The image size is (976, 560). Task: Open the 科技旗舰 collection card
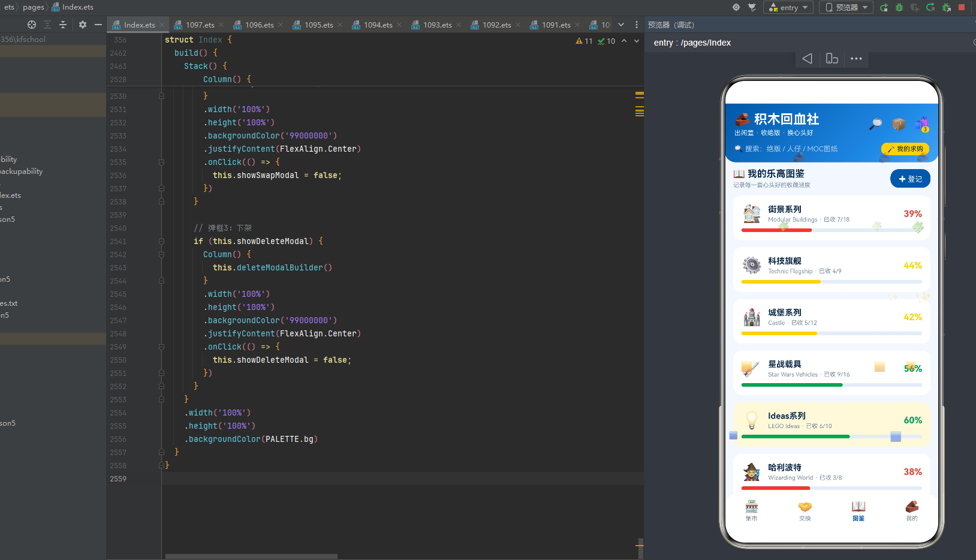tap(832, 269)
